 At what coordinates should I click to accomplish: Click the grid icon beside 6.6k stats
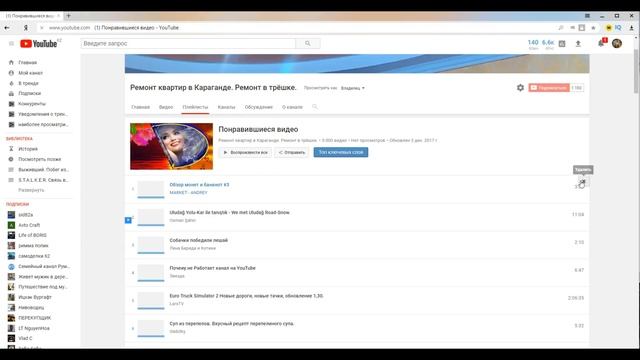coord(562,43)
